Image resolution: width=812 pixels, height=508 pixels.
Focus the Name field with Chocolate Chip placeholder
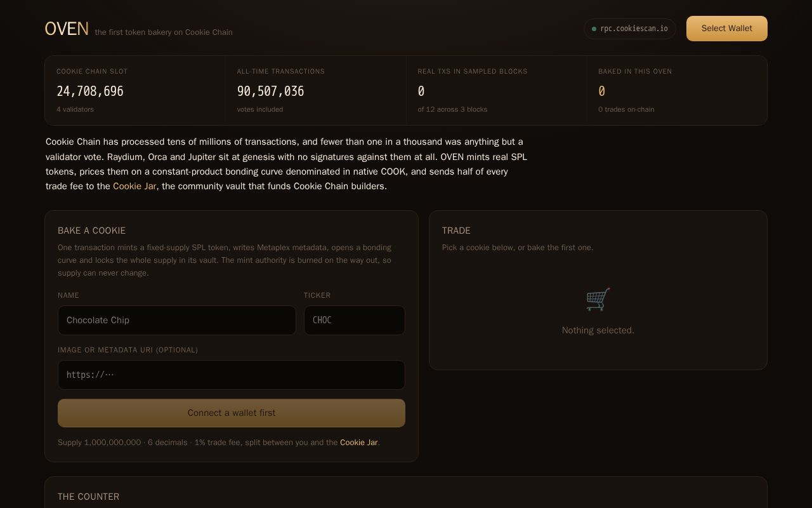point(177,320)
